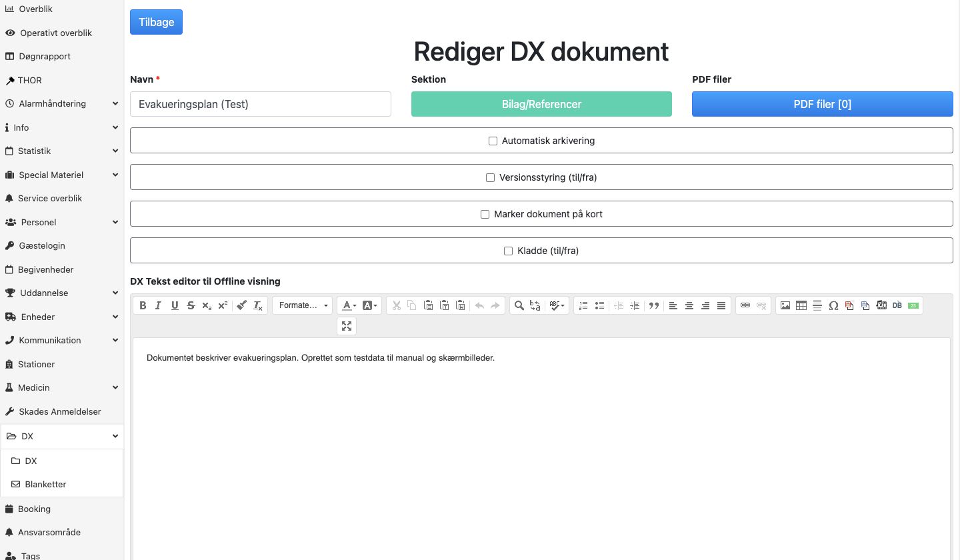
Task: Insert a special character (Omega icon)
Action: point(833,305)
